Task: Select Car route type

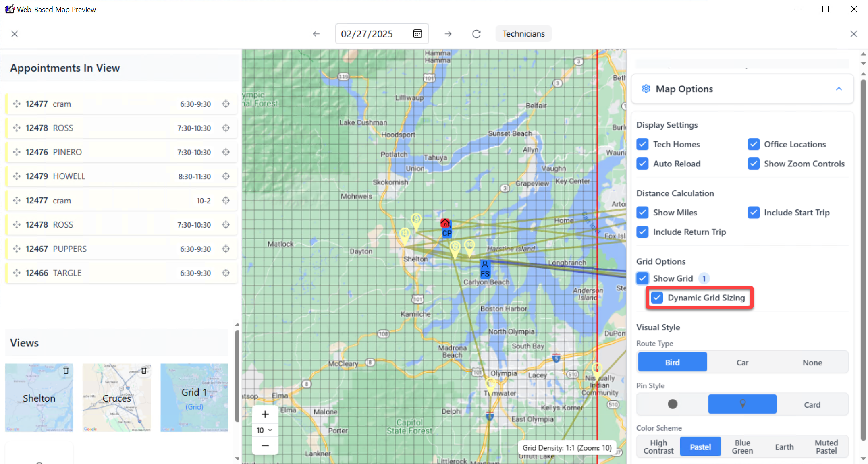Action: pos(742,362)
